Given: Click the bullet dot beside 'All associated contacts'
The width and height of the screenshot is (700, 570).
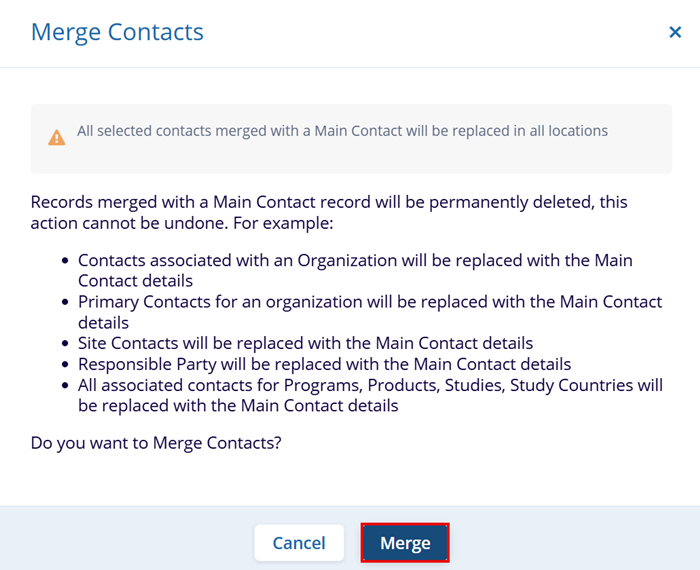Looking at the screenshot, I should [x=66, y=386].
